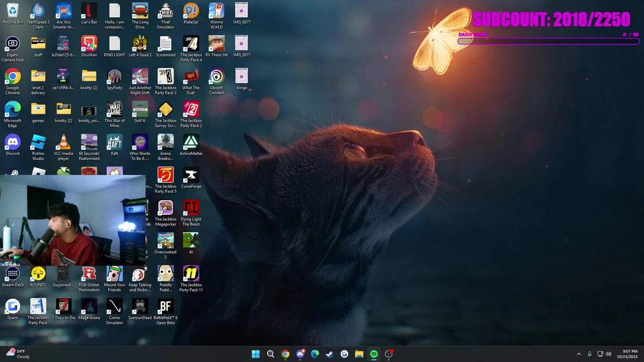Select the Crime Simulator icon
The width and height of the screenshot is (644, 362).
pos(115,311)
